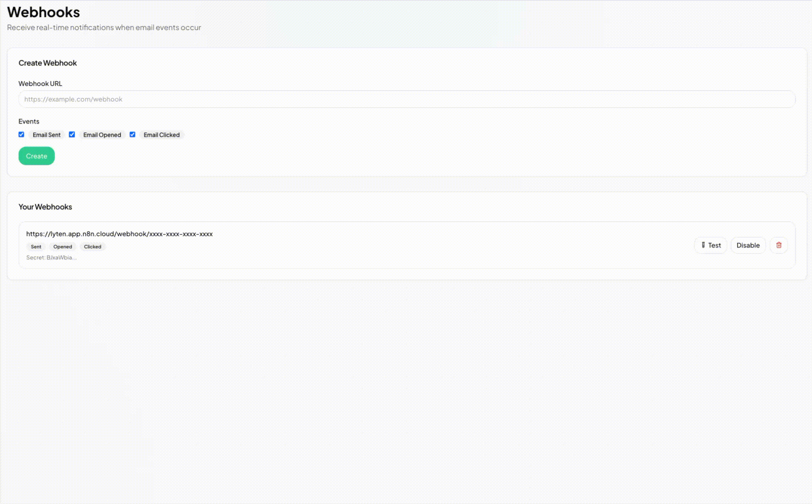Uncheck the Email Sent checkbox
Image resolution: width=812 pixels, height=504 pixels.
[21, 135]
